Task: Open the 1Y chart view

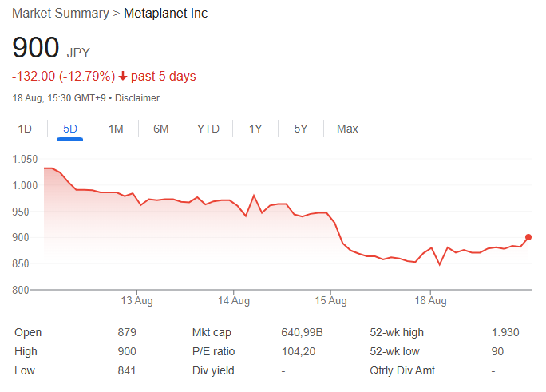Action: coord(255,129)
